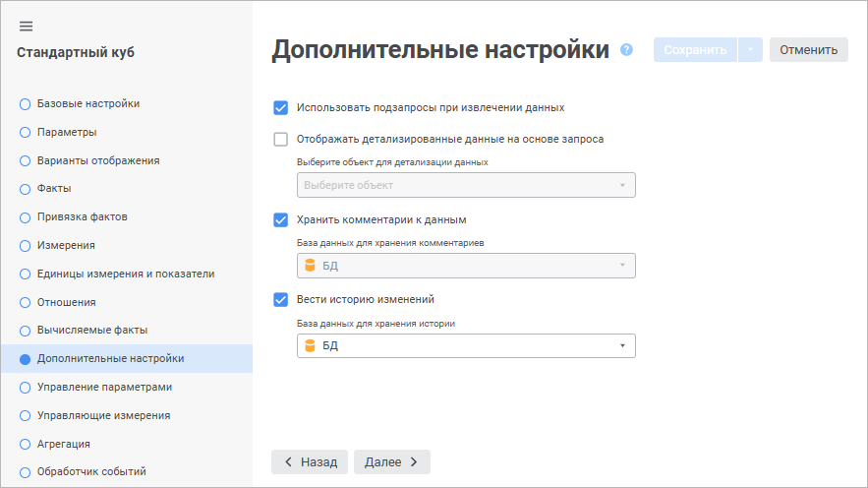
Task: Click the right chevron on Далее button
Action: click(x=414, y=461)
